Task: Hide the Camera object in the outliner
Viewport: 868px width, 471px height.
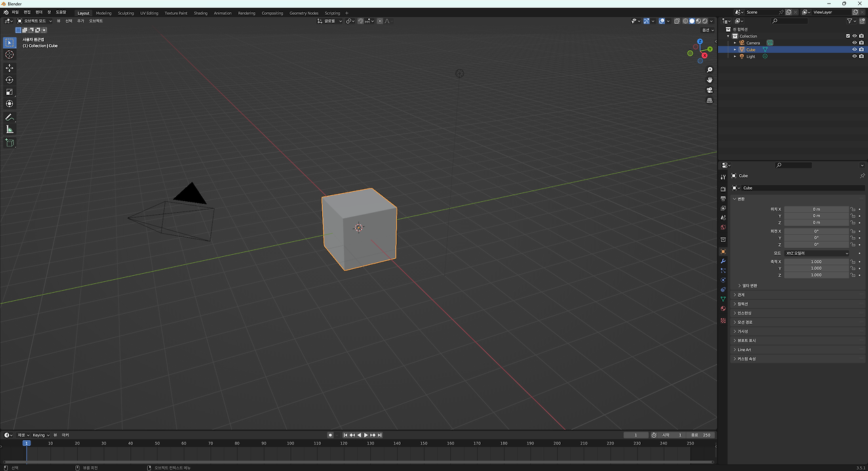Action: (854, 42)
